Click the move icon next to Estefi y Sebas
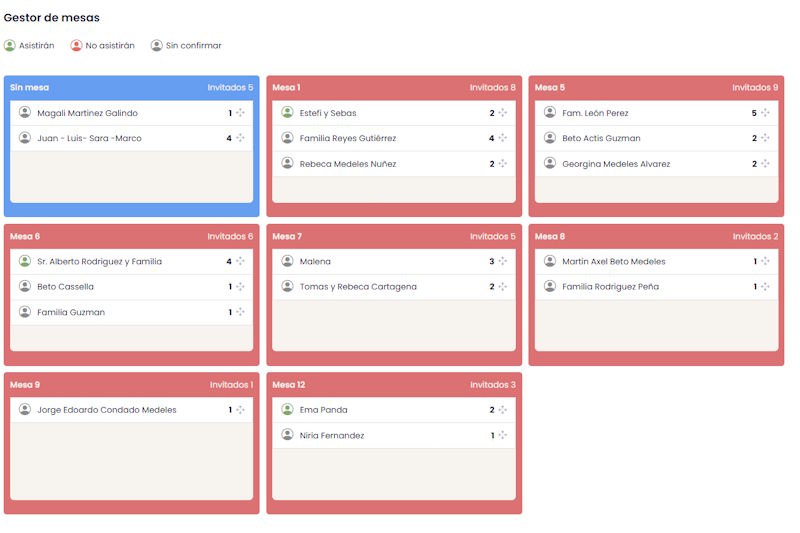The width and height of the screenshot is (800, 533). point(503,113)
